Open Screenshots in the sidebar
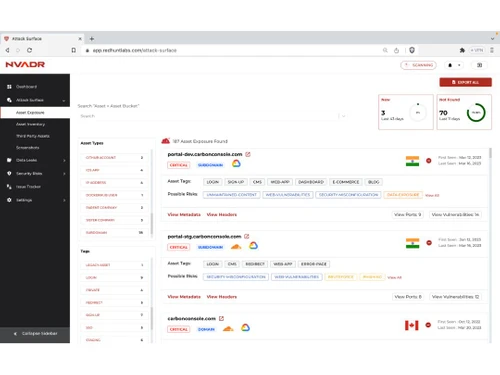 tap(28, 147)
